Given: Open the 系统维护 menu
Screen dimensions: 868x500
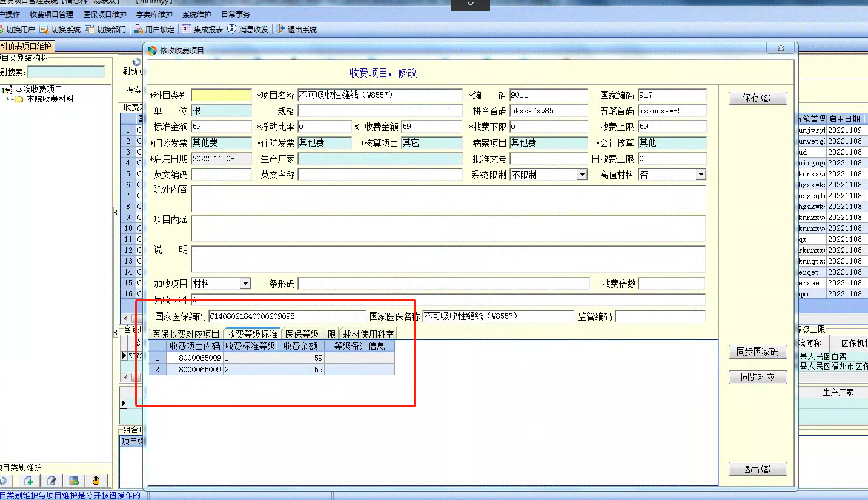Looking at the screenshot, I should [x=197, y=14].
